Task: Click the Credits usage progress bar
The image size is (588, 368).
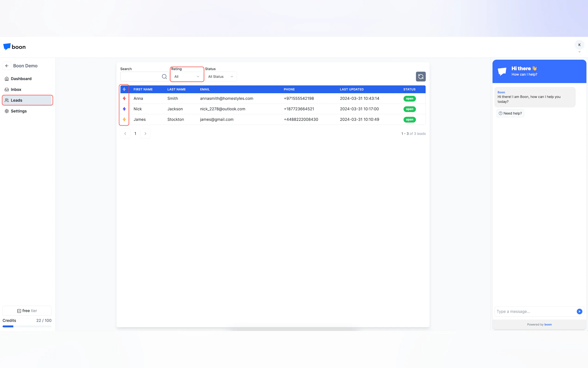Action: 27,326
